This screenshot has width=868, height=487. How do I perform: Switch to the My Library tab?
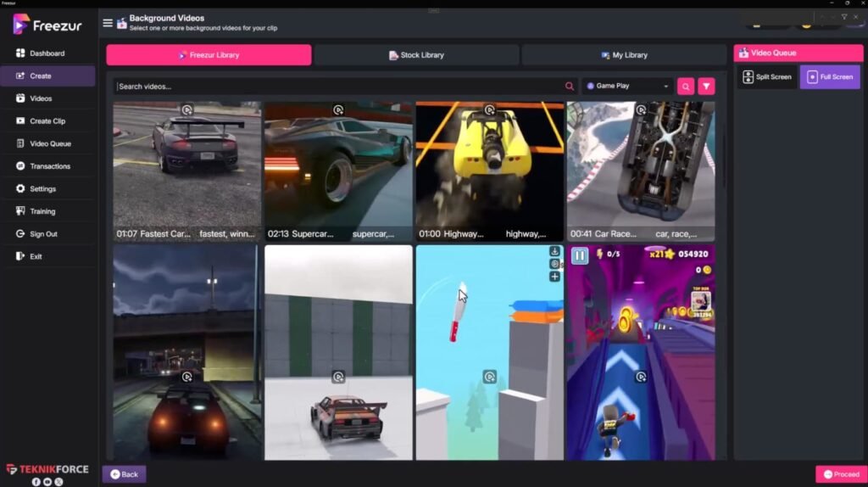(624, 55)
